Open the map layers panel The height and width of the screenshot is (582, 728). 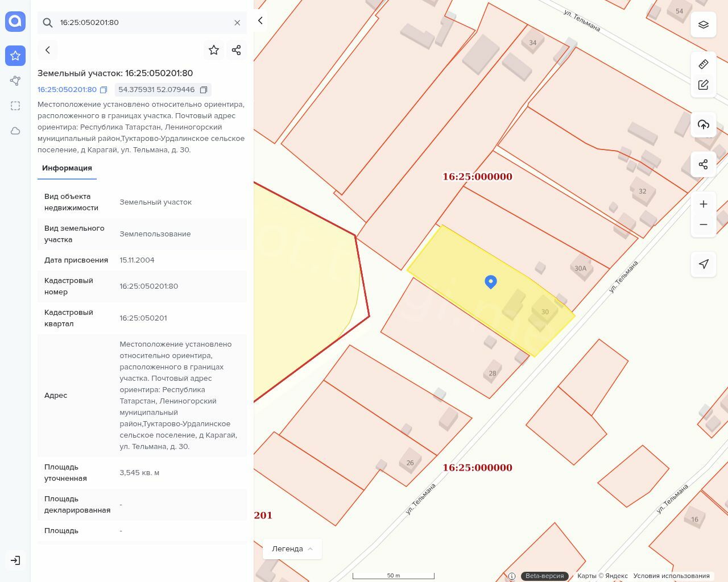click(x=704, y=24)
